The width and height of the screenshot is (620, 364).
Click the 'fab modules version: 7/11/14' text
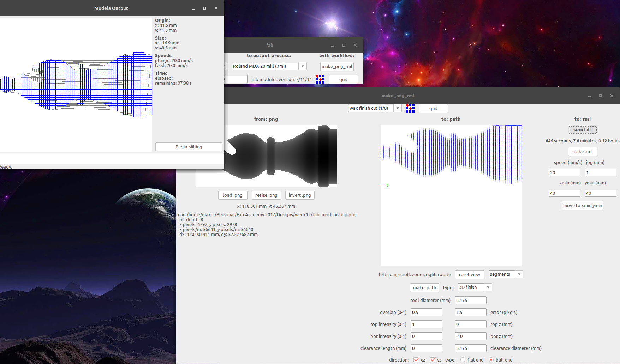click(x=281, y=79)
